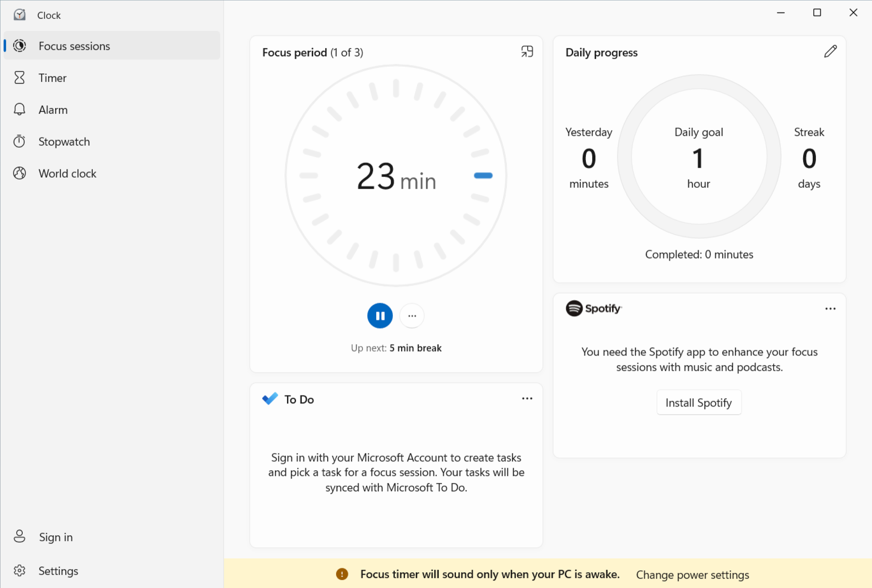Pause the running focus session
This screenshot has height=588, width=872.
[x=380, y=316]
